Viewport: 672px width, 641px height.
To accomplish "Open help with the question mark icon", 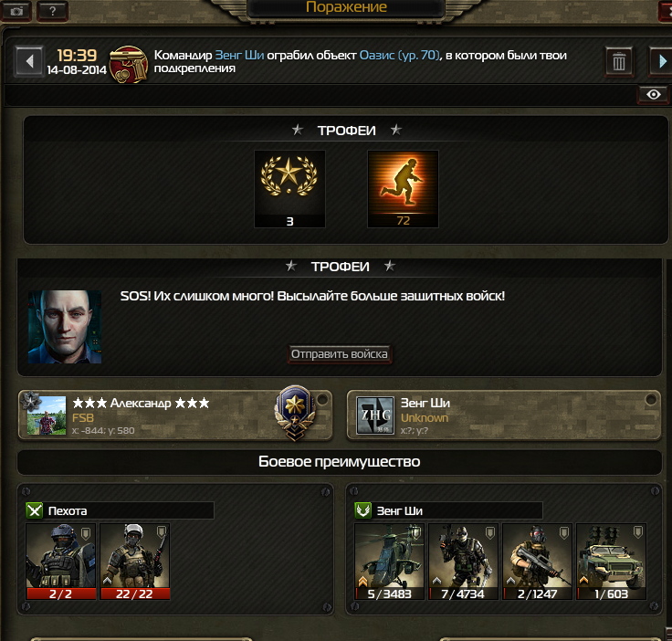I will pyautogui.click(x=52, y=11).
